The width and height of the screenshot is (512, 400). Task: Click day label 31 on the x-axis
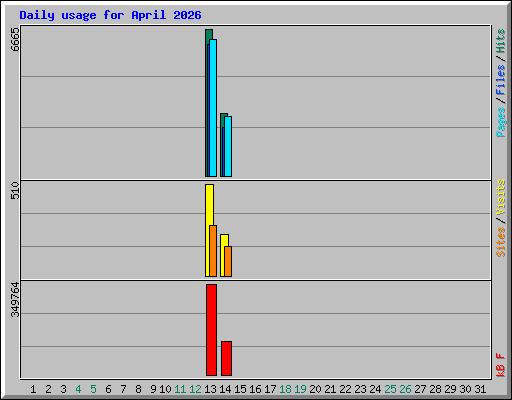pyautogui.click(x=480, y=389)
